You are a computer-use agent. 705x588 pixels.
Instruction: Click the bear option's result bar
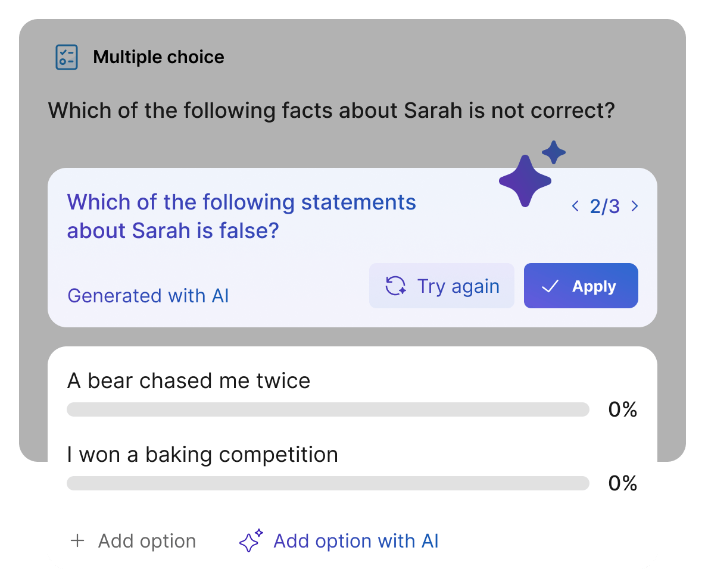tap(327, 409)
